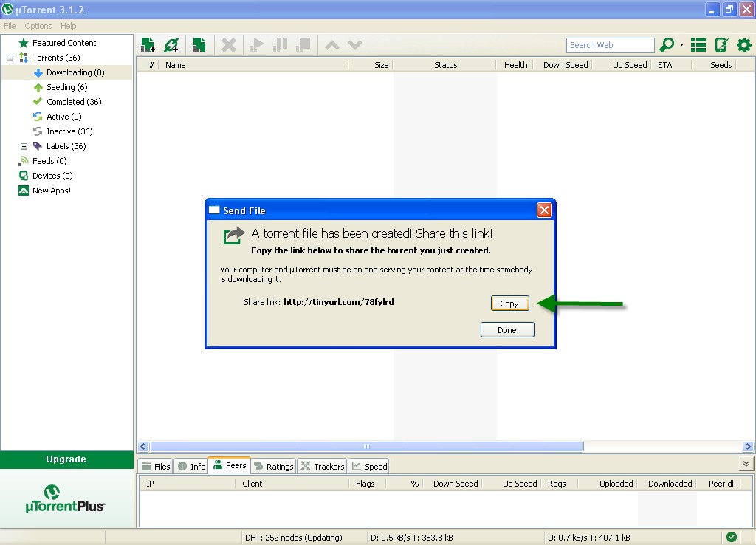
Task: Open the search engine dropdown arrow
Action: click(x=681, y=45)
